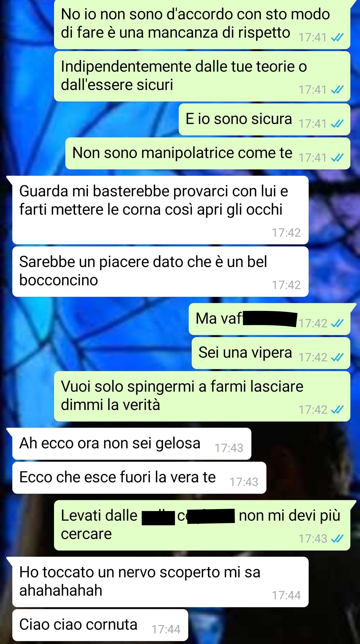
Task: Select the 'Ho toccato un nervo scoperto' message
Action: (x=160, y=582)
